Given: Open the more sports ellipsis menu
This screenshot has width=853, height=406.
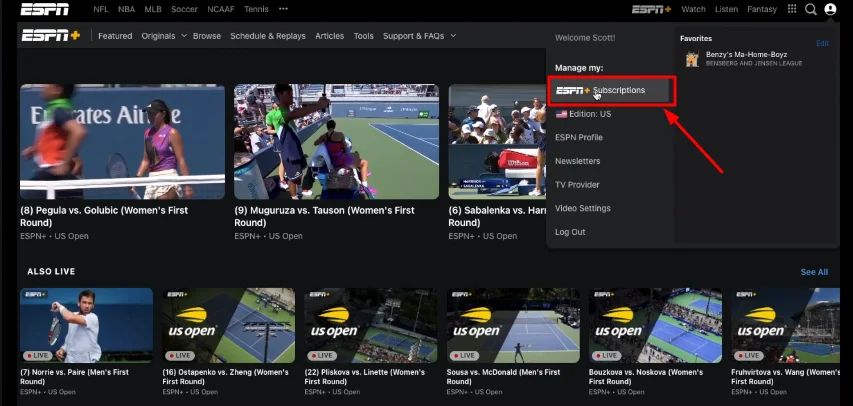Looking at the screenshot, I should point(283,9).
